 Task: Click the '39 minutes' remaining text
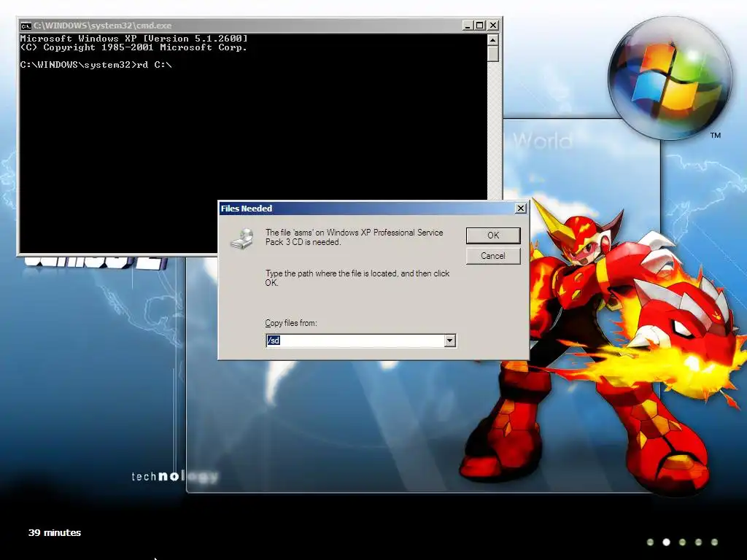[x=55, y=532]
